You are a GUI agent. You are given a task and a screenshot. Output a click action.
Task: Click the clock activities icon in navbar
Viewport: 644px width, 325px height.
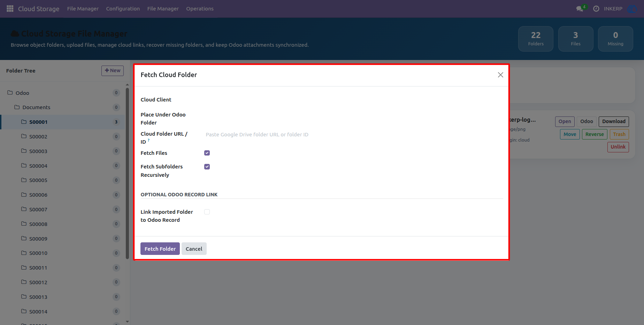point(596,9)
